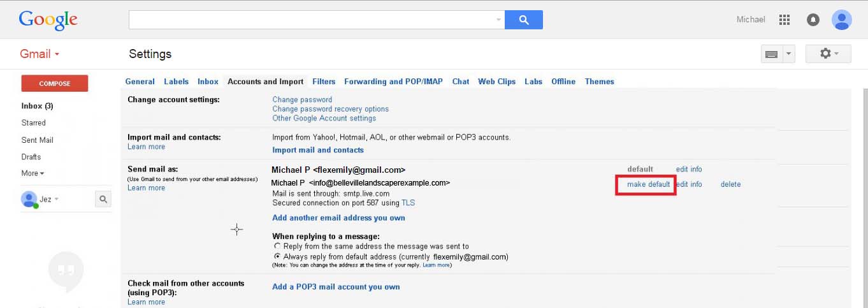Screen dimensions: 868x308
Task: Click the Jez chat avatar
Action: tap(29, 200)
